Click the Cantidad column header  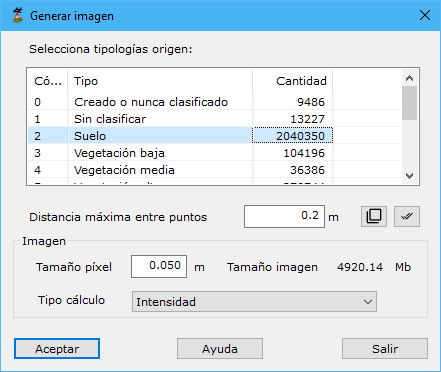click(293, 81)
